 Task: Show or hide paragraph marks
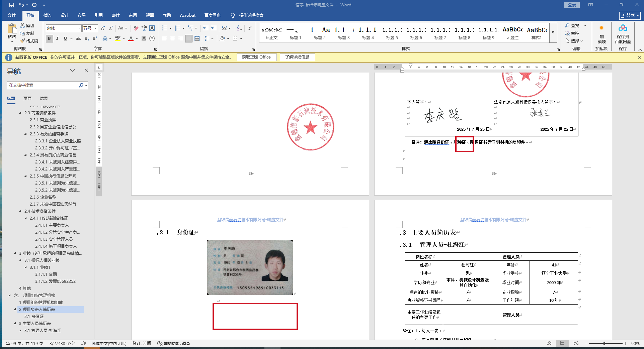(x=250, y=28)
